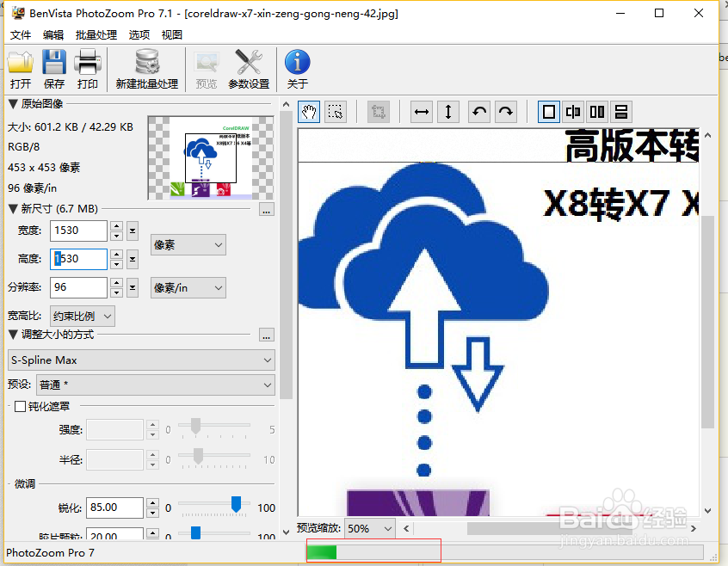Click the 锐化 sharpen slider handle
The image size is (728, 566).
click(237, 504)
